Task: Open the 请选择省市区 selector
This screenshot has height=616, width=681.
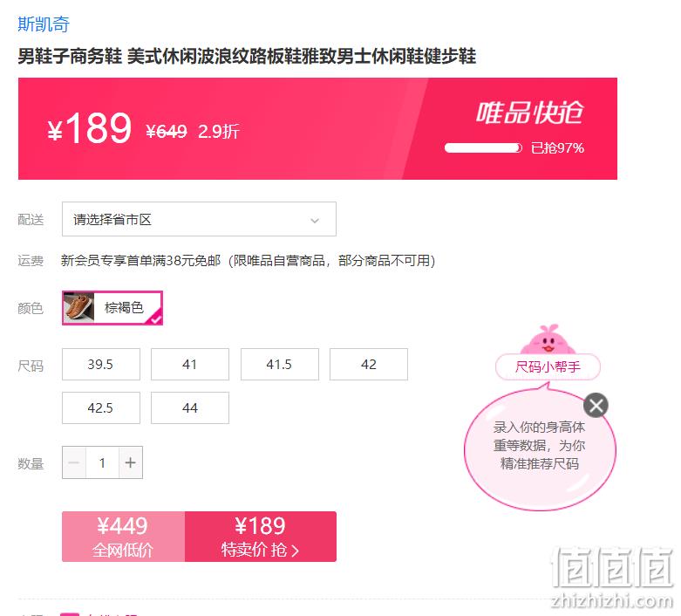Action: click(199, 219)
